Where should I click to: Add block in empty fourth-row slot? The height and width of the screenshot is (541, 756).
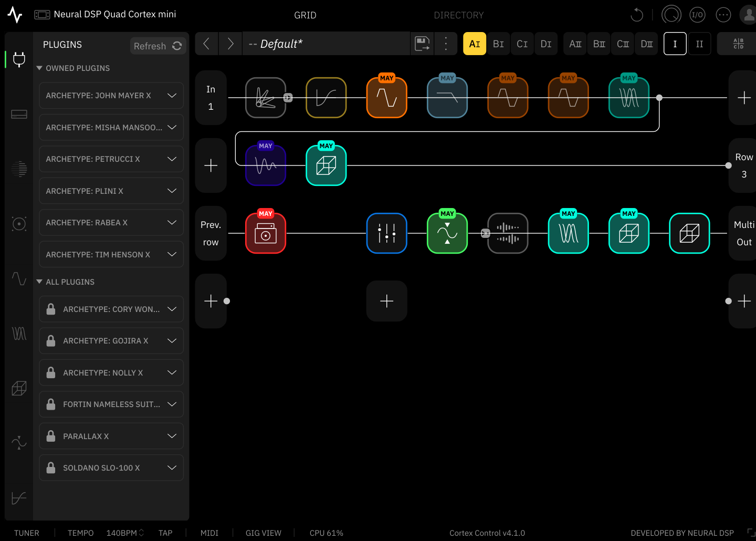[387, 301]
